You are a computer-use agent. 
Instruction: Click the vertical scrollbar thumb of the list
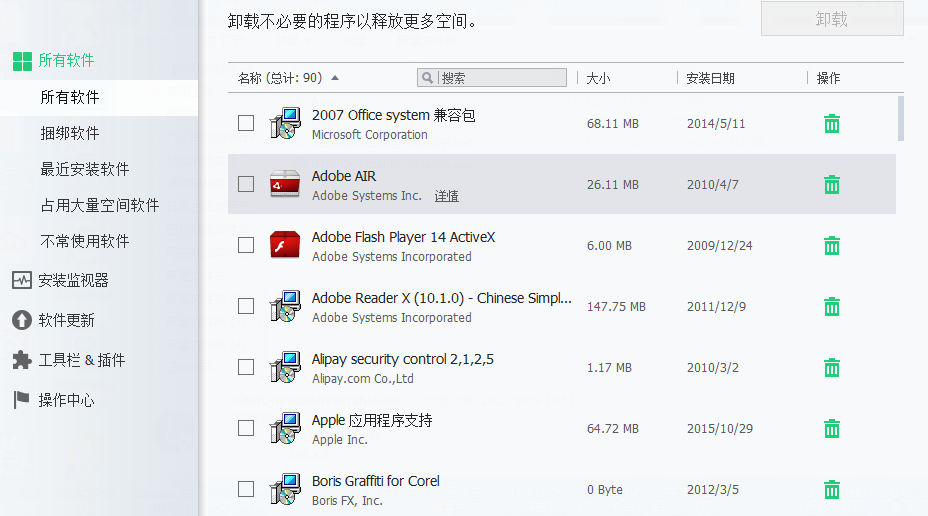(900, 118)
